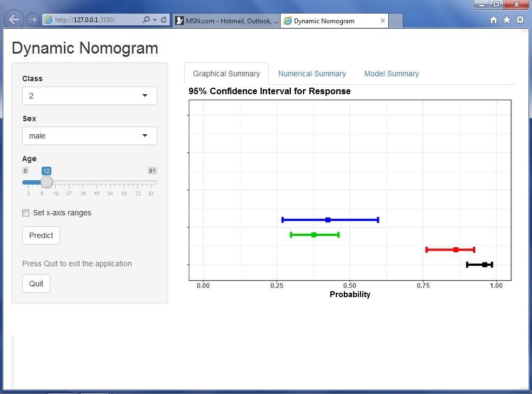Click the red confidence interval center point
Viewport: 532px width, 394px height.
[456, 249]
